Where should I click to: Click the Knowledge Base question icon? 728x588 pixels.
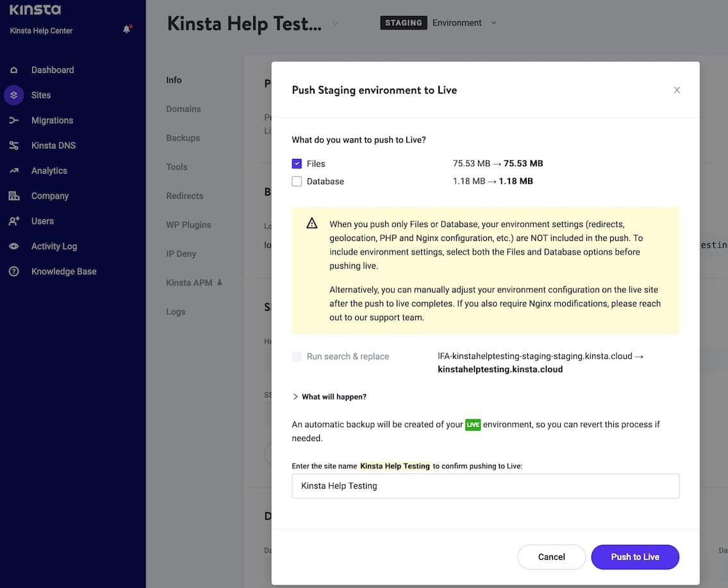[14, 271]
